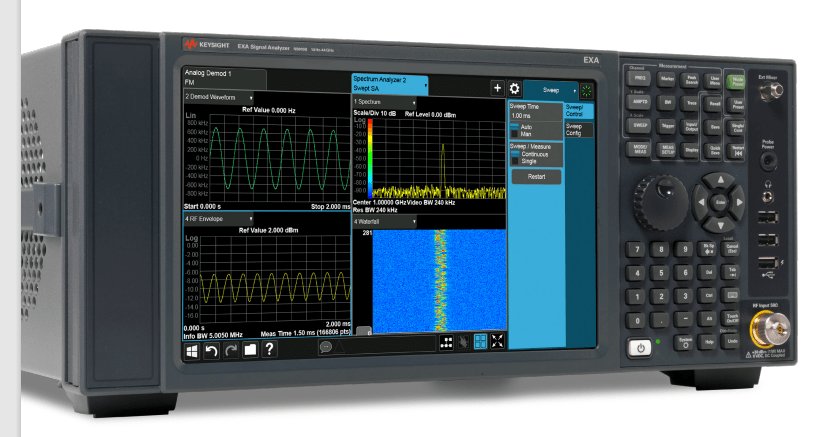This screenshot has width=828, height=437.
Task: Push the Quick Save hardkey
Action: click(714, 150)
